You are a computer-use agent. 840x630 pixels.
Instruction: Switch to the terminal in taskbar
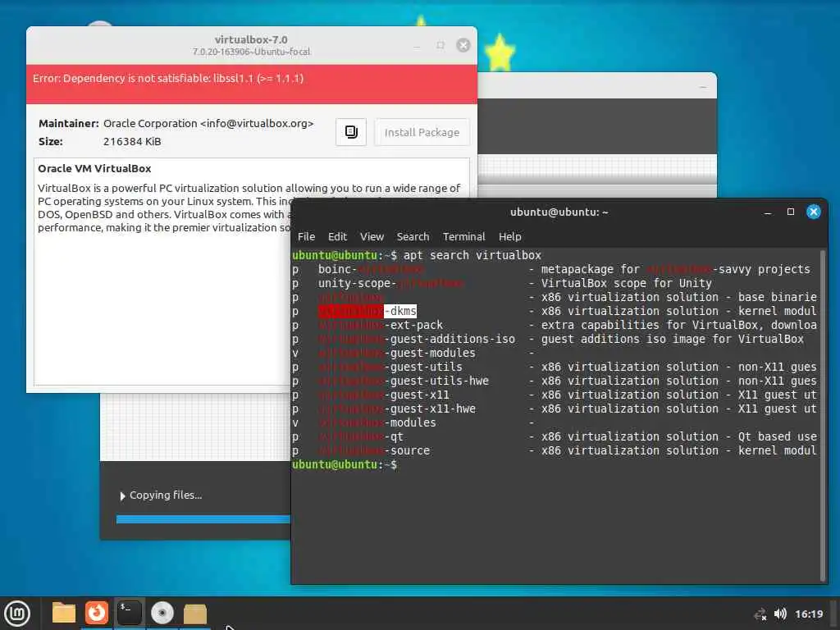pyautogui.click(x=129, y=613)
